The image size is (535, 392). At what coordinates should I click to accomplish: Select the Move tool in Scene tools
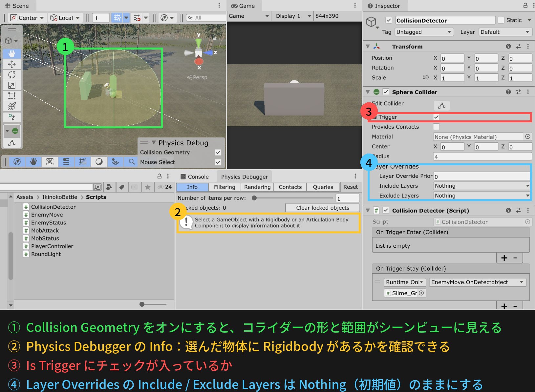12,64
